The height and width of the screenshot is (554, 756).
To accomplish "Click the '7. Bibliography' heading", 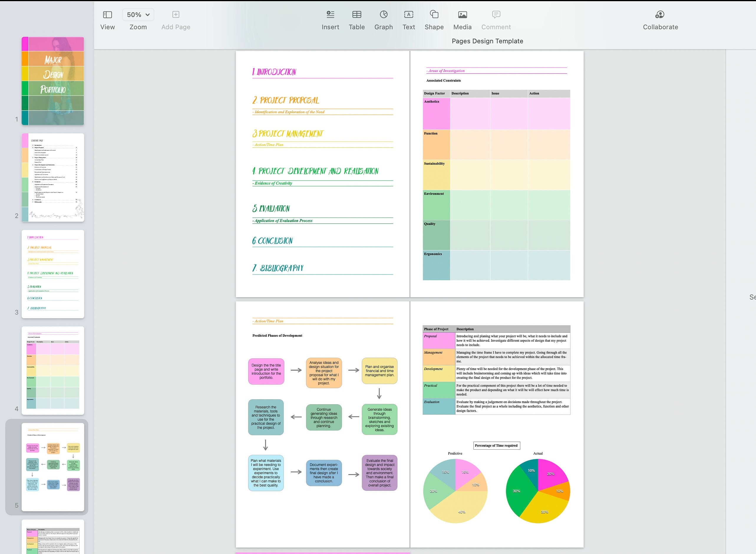I will pyautogui.click(x=278, y=268).
